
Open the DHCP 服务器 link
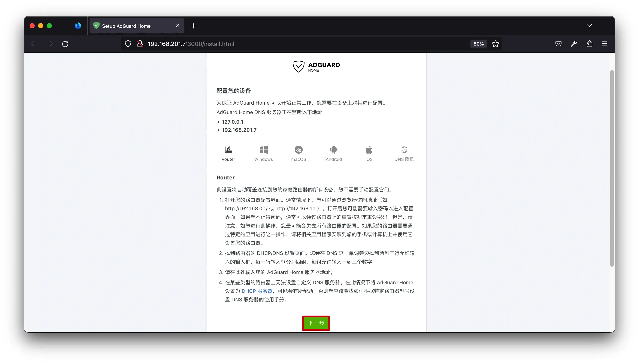(257, 291)
